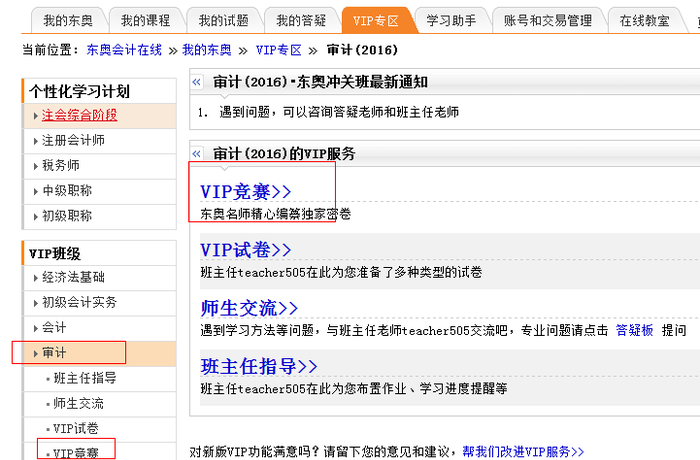
Task: Click the 帮我们改进VIP服务>> link
Action: 522,451
